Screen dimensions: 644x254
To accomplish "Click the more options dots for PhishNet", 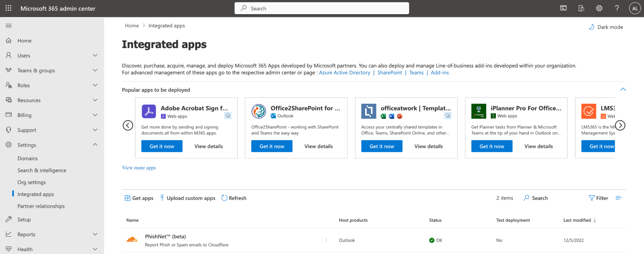I will (x=326, y=240).
